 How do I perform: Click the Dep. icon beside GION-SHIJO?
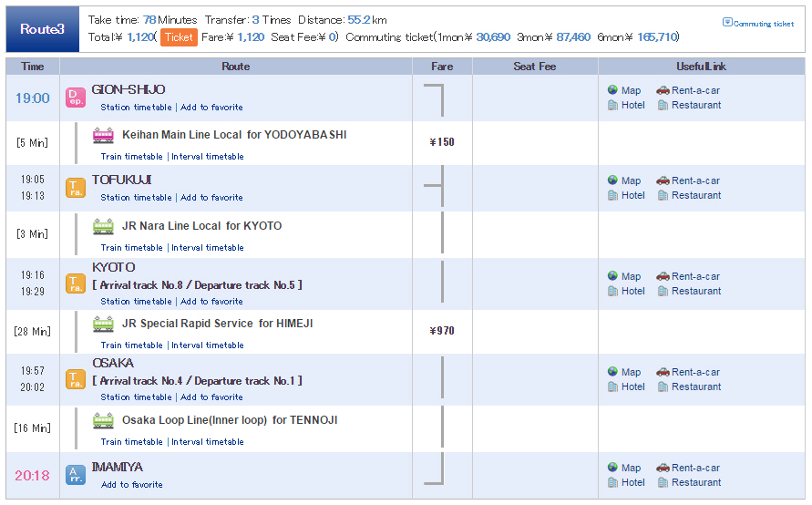[76, 98]
